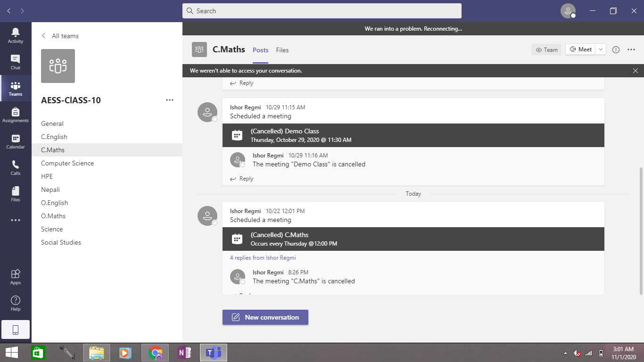
Task: Open the profile avatar menu
Action: [568, 11]
